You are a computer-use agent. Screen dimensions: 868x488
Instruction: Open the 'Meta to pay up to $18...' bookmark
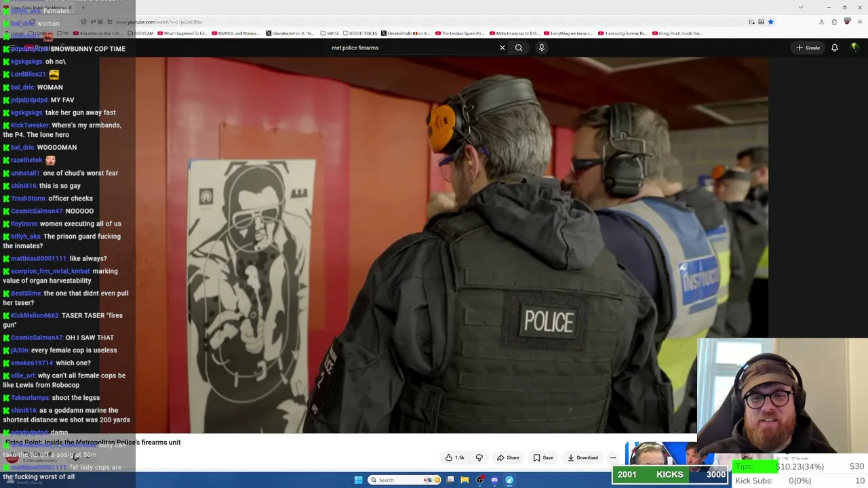[514, 33]
